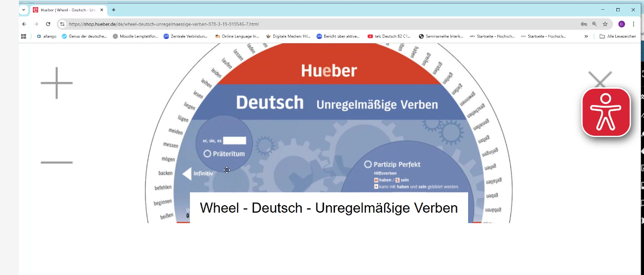Click the verb 'messen' on wheel rim
The height and width of the screenshot is (275, 644).
click(x=170, y=145)
